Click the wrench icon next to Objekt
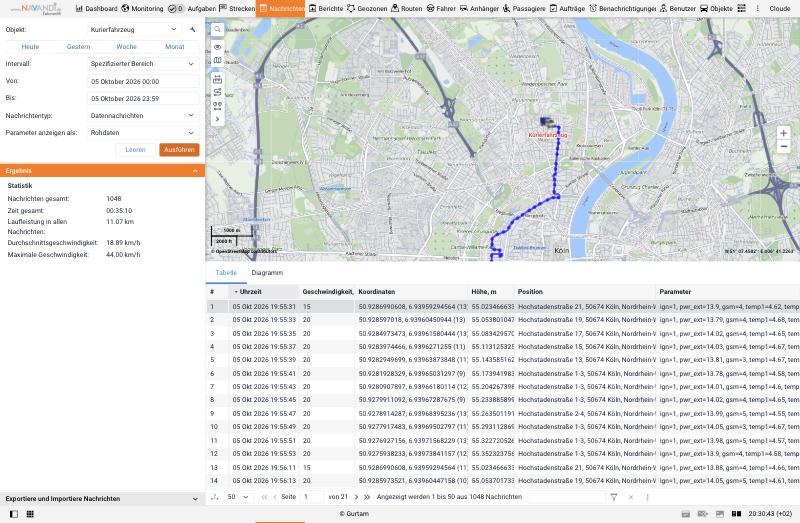This screenshot has width=800, height=523. pos(192,30)
